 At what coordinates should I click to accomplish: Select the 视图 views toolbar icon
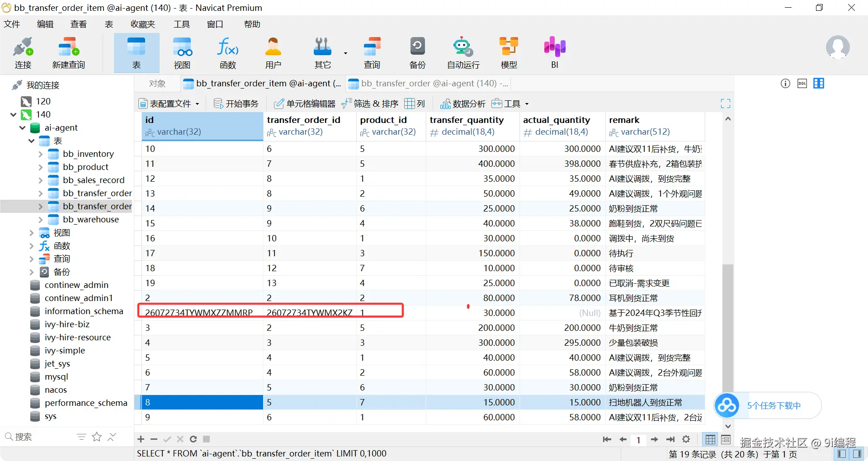(x=182, y=53)
